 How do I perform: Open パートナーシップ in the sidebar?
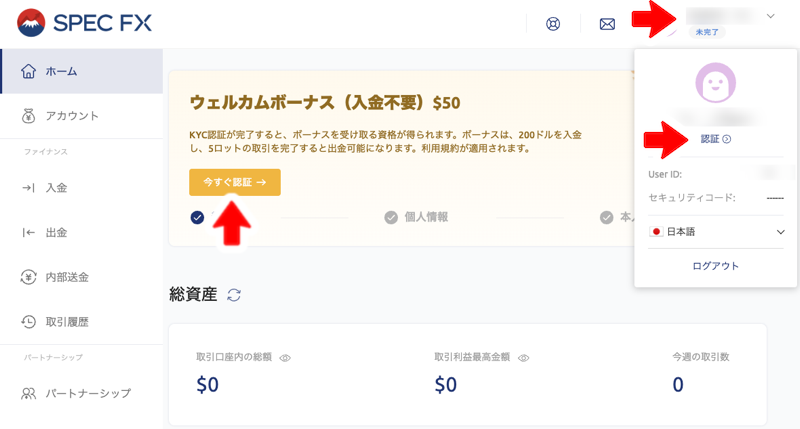click(x=88, y=393)
